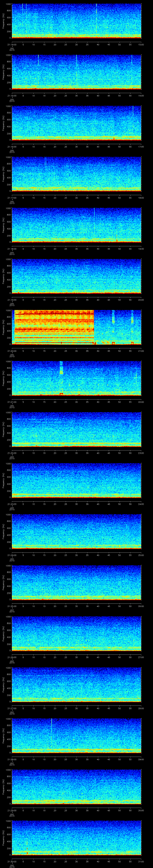
Task: Click the 21:24:00 start time label
Action: click(12, 555)
